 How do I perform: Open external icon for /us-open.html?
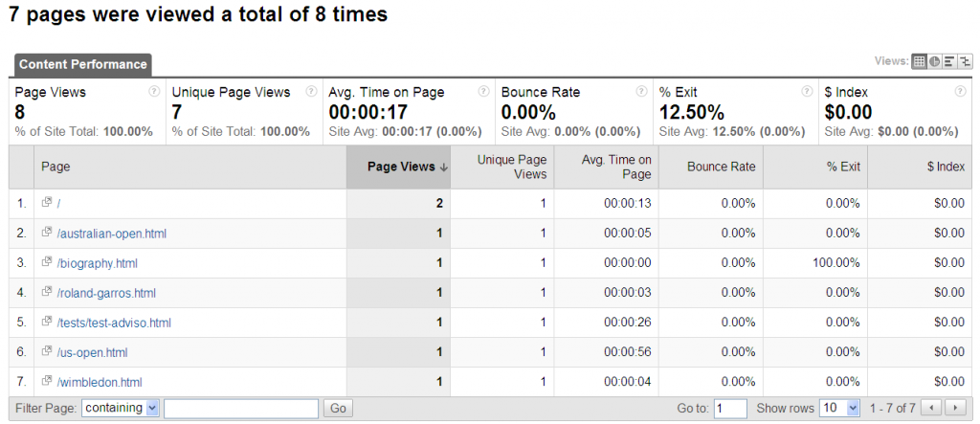pyautogui.click(x=47, y=352)
